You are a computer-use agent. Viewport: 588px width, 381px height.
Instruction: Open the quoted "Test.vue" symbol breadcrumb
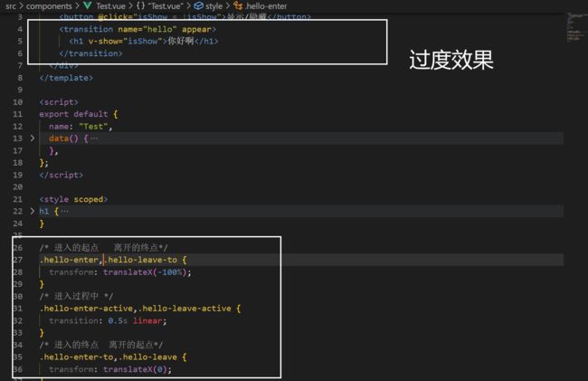[x=166, y=6]
